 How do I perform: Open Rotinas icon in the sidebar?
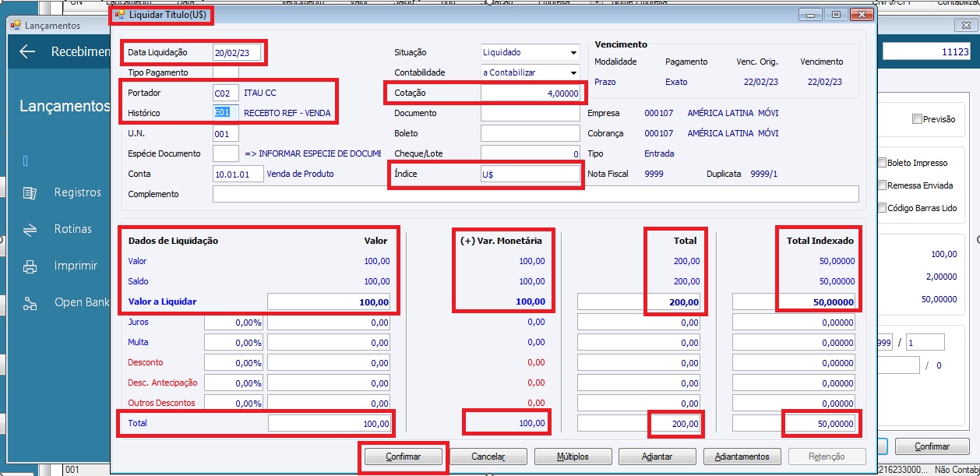[x=30, y=229]
